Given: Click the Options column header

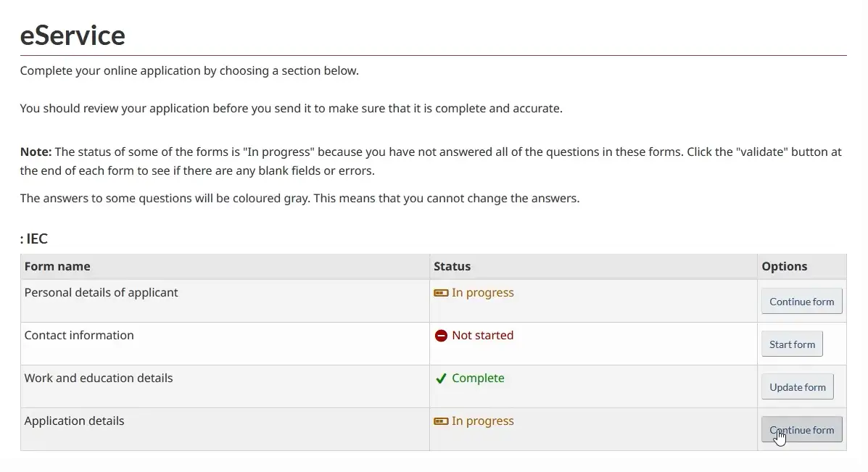Looking at the screenshot, I should [x=784, y=266].
